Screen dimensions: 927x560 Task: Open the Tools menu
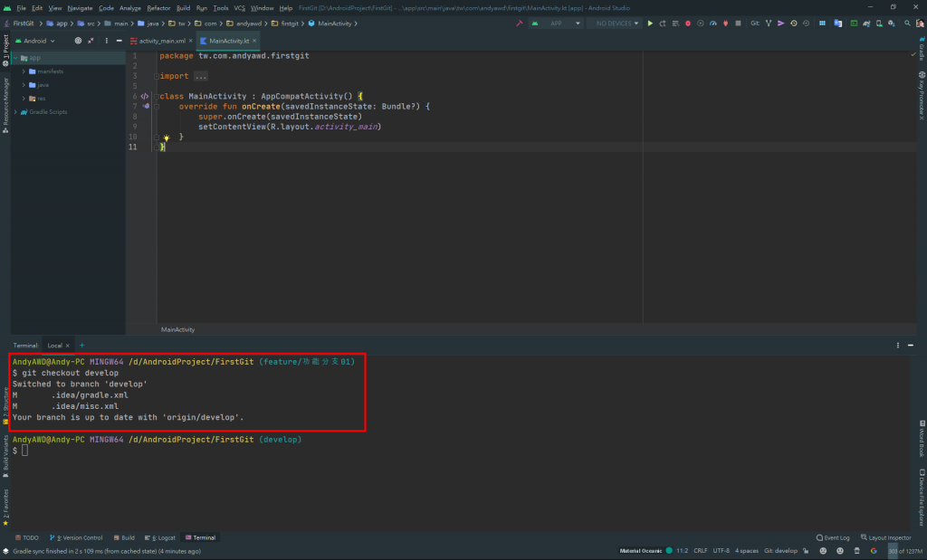click(x=221, y=8)
